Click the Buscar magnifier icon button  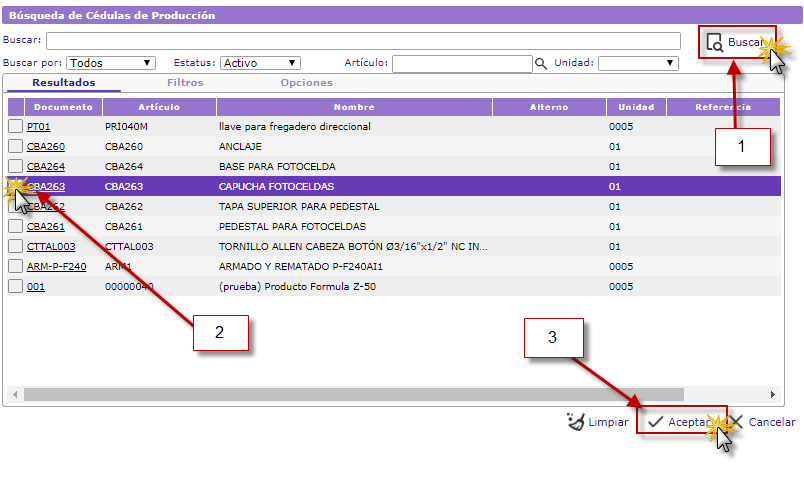[x=714, y=43]
